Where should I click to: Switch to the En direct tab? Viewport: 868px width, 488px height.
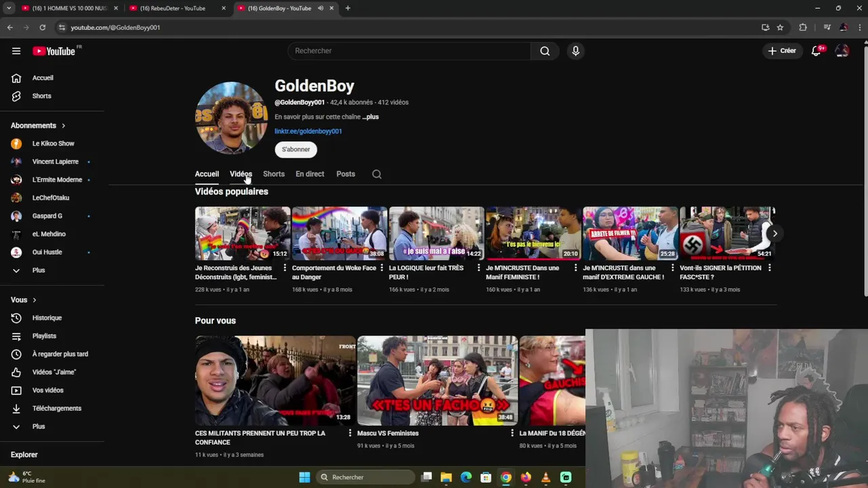310,174
